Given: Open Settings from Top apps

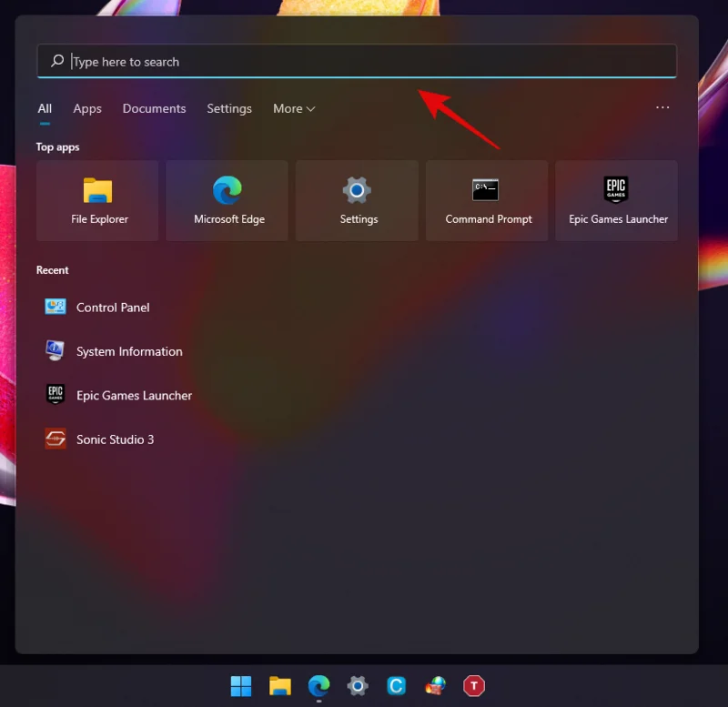Looking at the screenshot, I should 357,200.
